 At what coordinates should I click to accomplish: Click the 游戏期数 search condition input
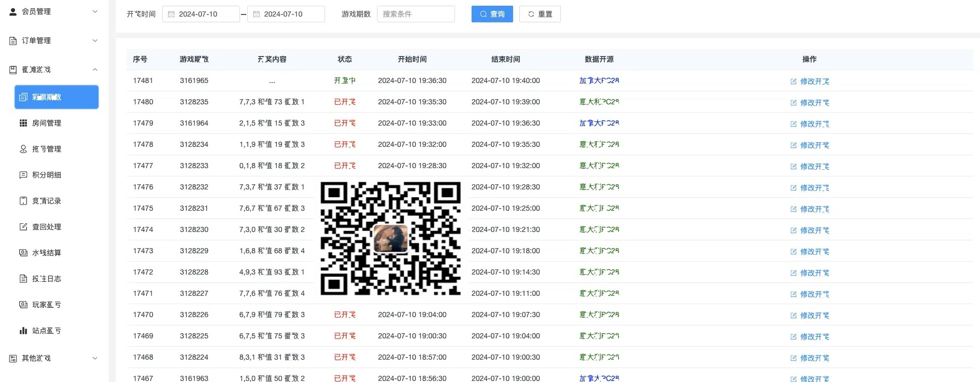416,14
